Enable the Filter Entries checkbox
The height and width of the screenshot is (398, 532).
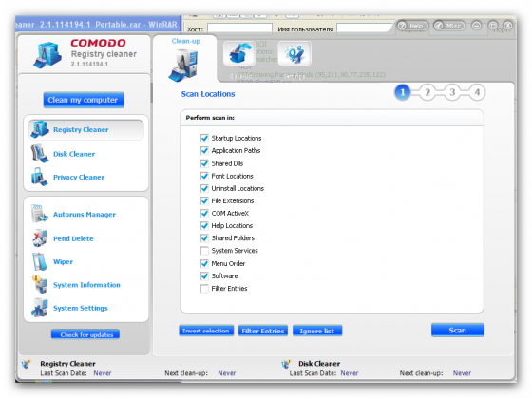(x=204, y=289)
